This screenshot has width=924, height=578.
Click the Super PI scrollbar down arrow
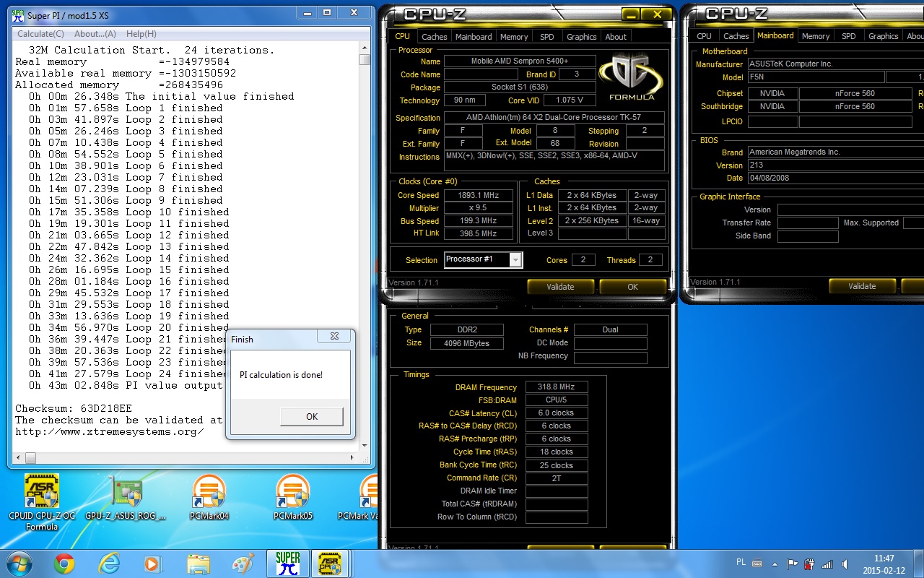pos(365,445)
